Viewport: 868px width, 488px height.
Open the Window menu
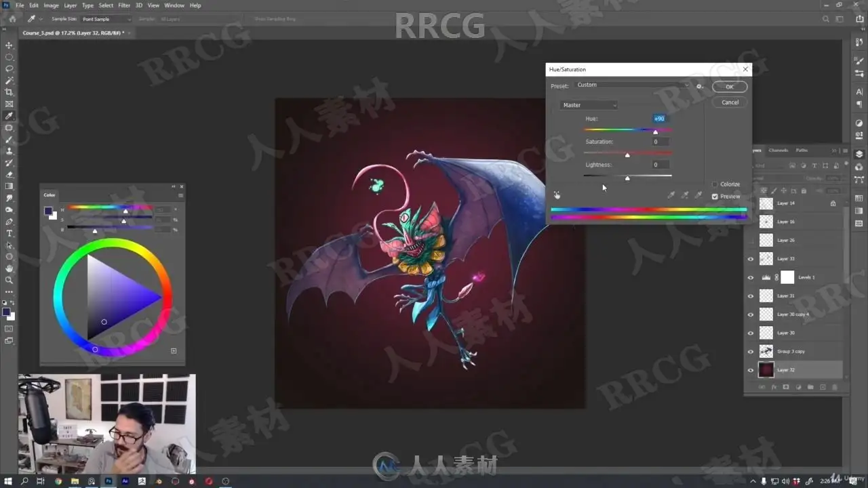point(174,5)
